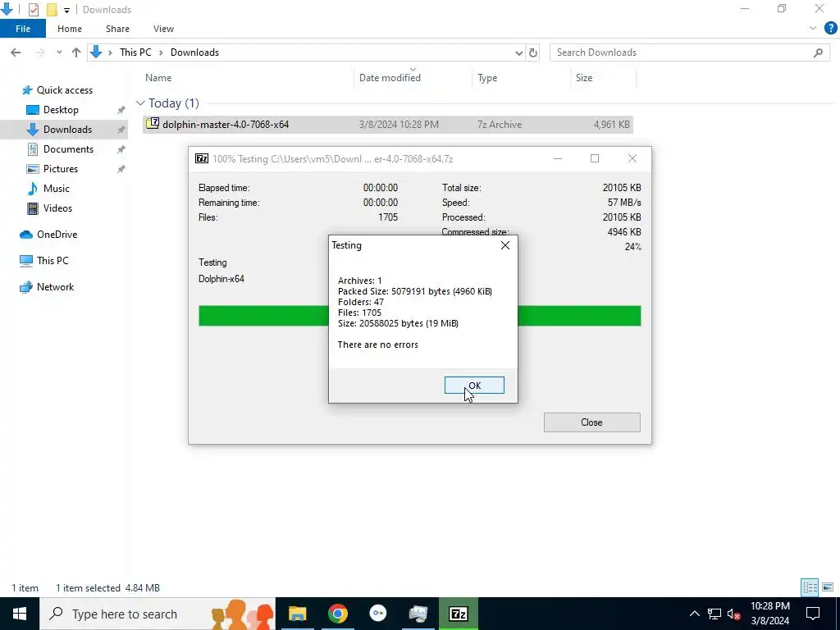Image resolution: width=840 pixels, height=630 pixels.
Task: Click Downloads in address breadcrumb
Action: (194, 52)
